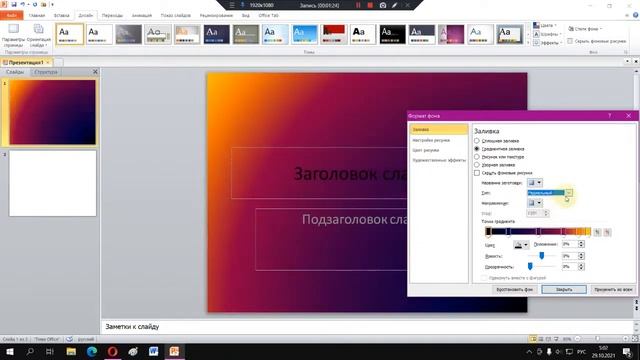The image size is (640, 360).
Task: Open the notification center icon
Action: (628, 352)
